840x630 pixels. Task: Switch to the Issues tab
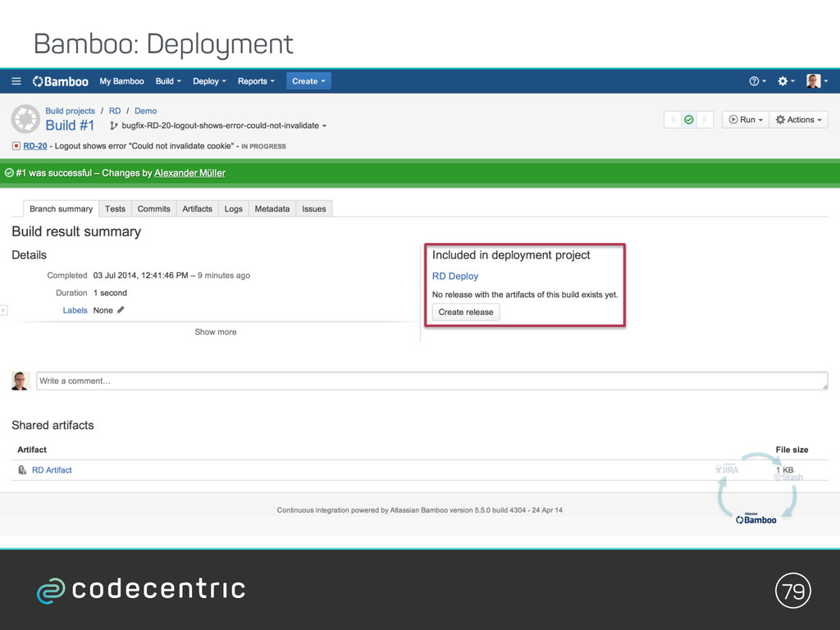point(314,208)
